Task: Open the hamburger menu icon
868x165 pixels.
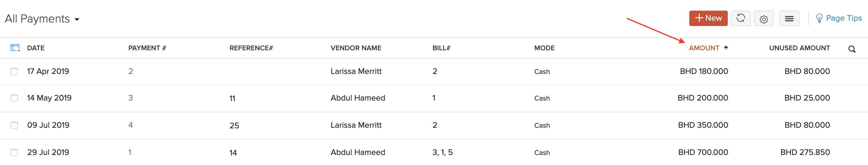Action: 789,19
